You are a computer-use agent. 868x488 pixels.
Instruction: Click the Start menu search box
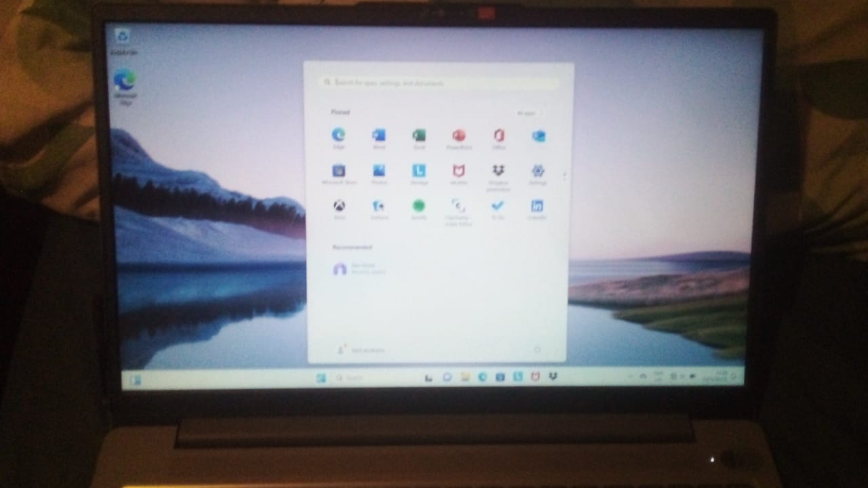click(x=439, y=83)
